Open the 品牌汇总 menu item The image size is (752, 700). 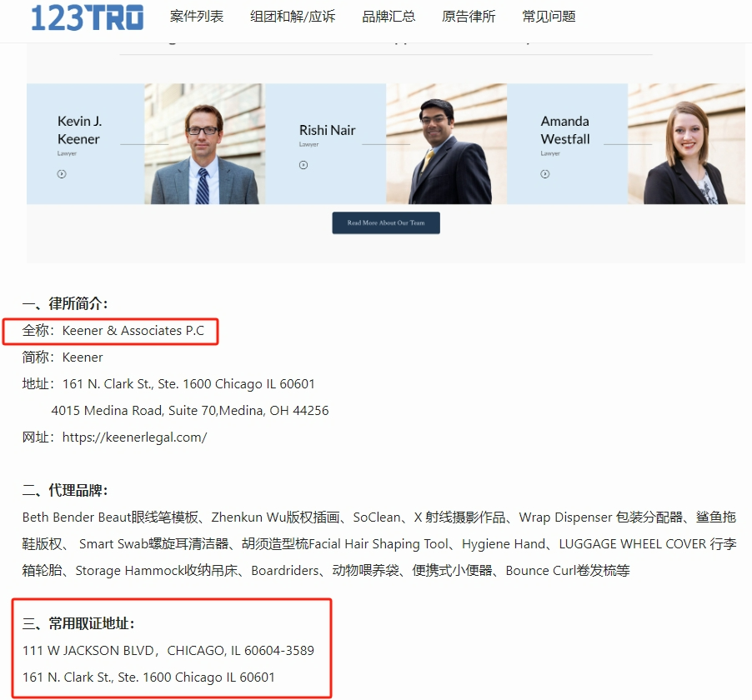coord(389,17)
